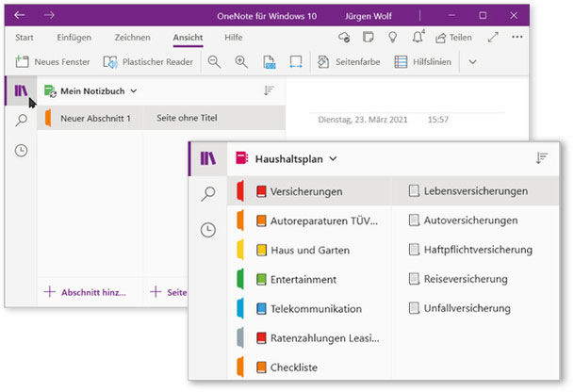This screenshot has height=392, width=574.
Task: Open Ratenzahlungen Leasing section
Action: (309, 338)
